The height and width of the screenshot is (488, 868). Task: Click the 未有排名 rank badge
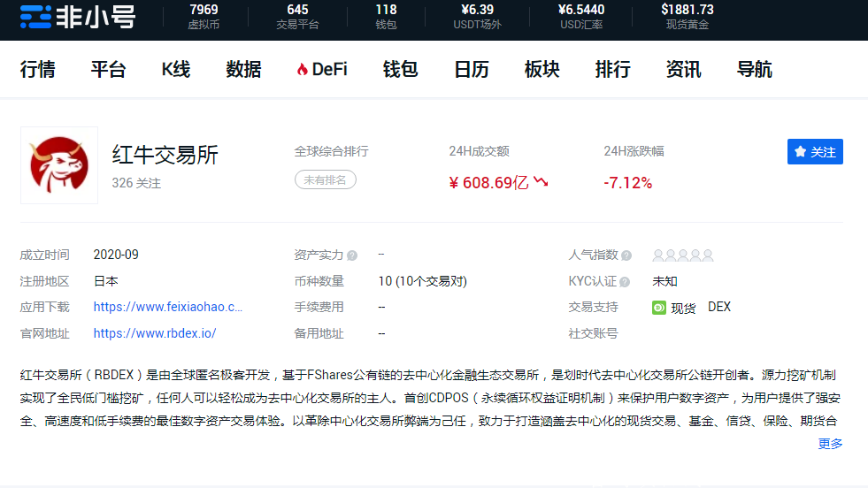(326, 179)
